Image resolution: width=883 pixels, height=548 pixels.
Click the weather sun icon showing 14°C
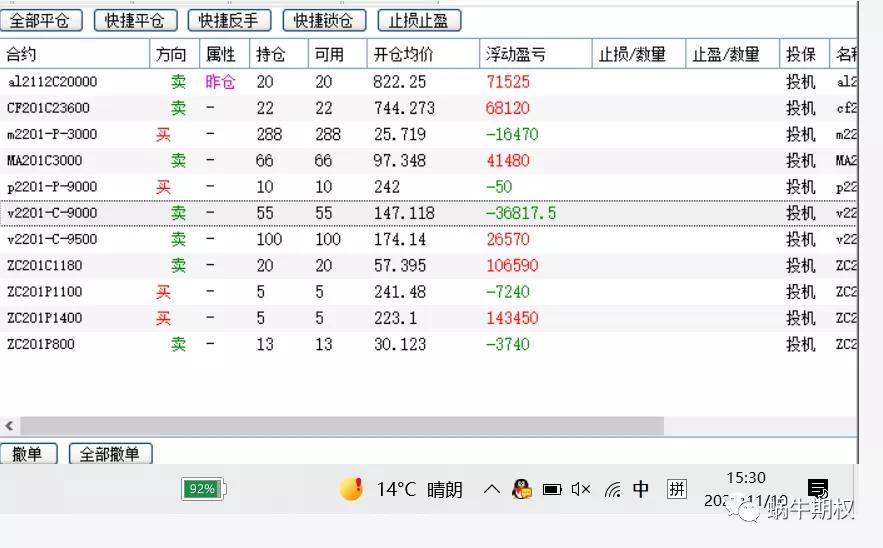click(x=351, y=489)
